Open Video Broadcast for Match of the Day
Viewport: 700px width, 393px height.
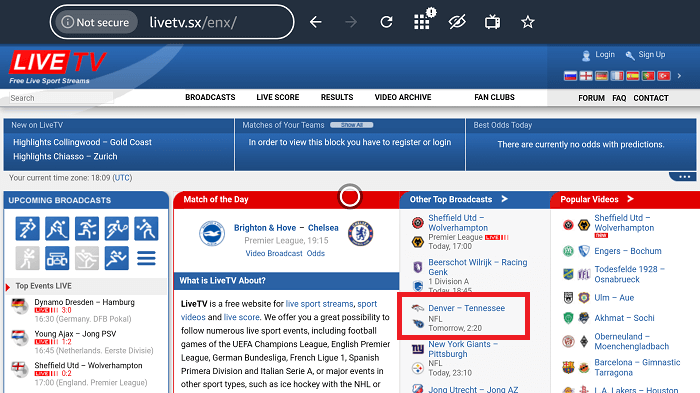(x=274, y=253)
